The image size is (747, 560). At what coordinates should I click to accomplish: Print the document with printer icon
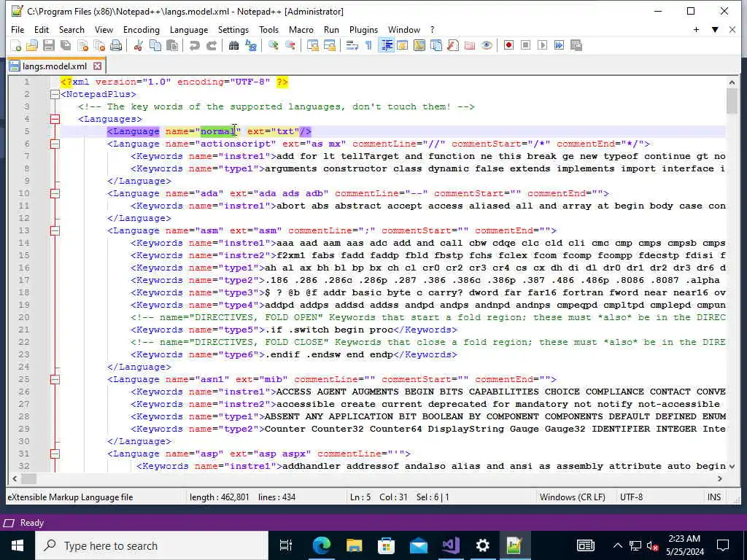[x=116, y=45]
